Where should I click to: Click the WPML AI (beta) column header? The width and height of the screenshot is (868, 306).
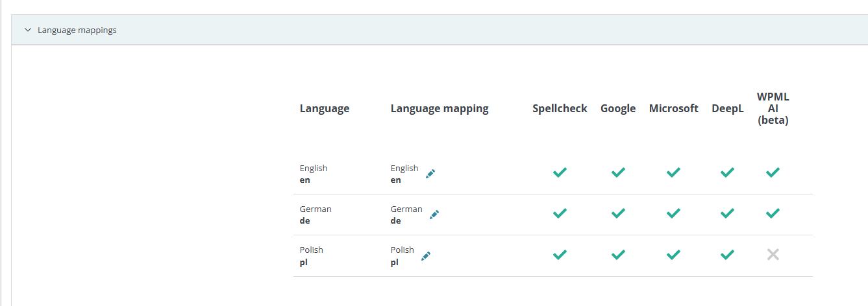(773, 108)
